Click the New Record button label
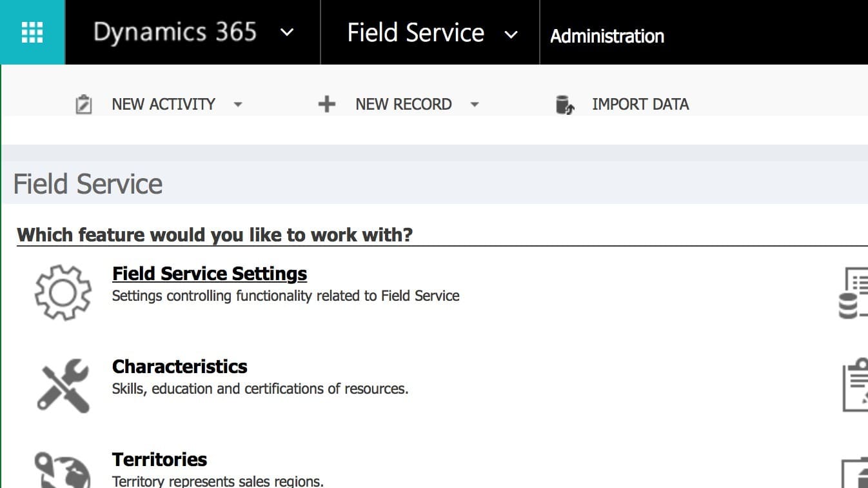 point(403,105)
